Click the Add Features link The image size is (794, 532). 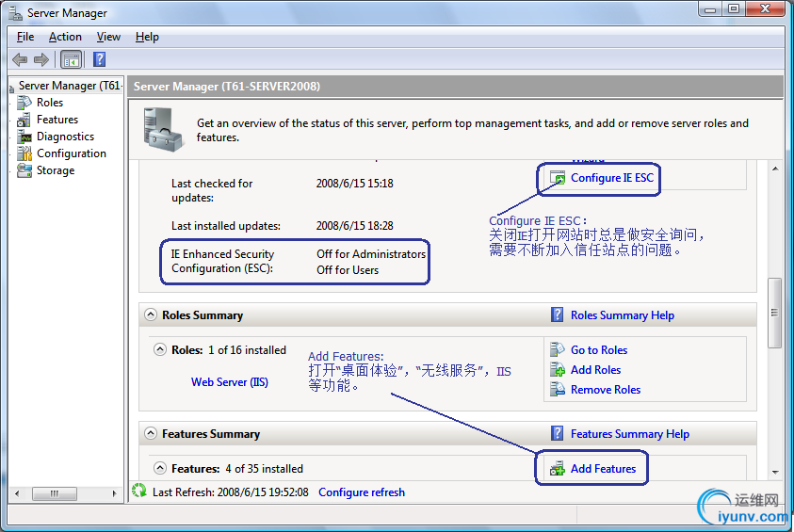(603, 469)
